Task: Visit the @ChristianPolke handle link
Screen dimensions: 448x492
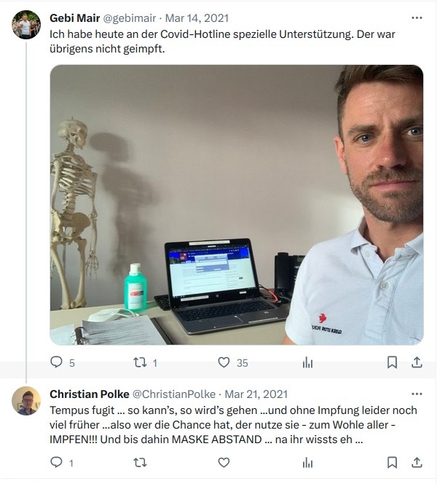Action: (174, 394)
